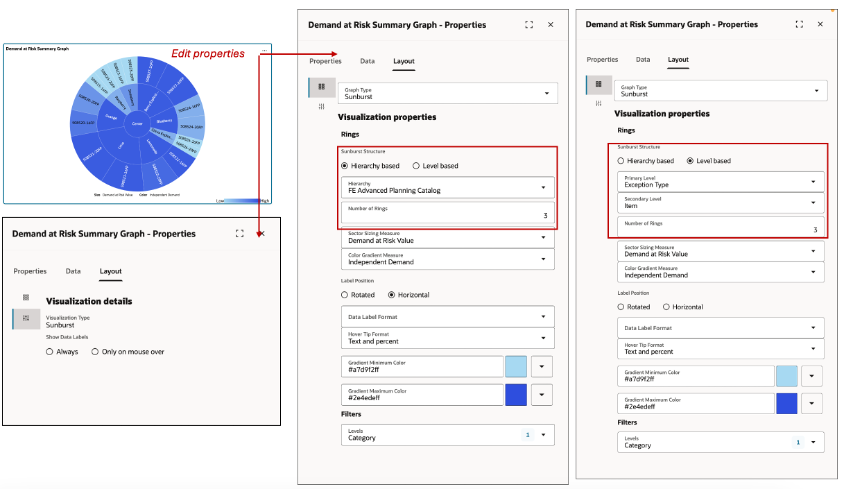
Task: Open Data Label Format dropdown in right panel
Action: (721, 327)
